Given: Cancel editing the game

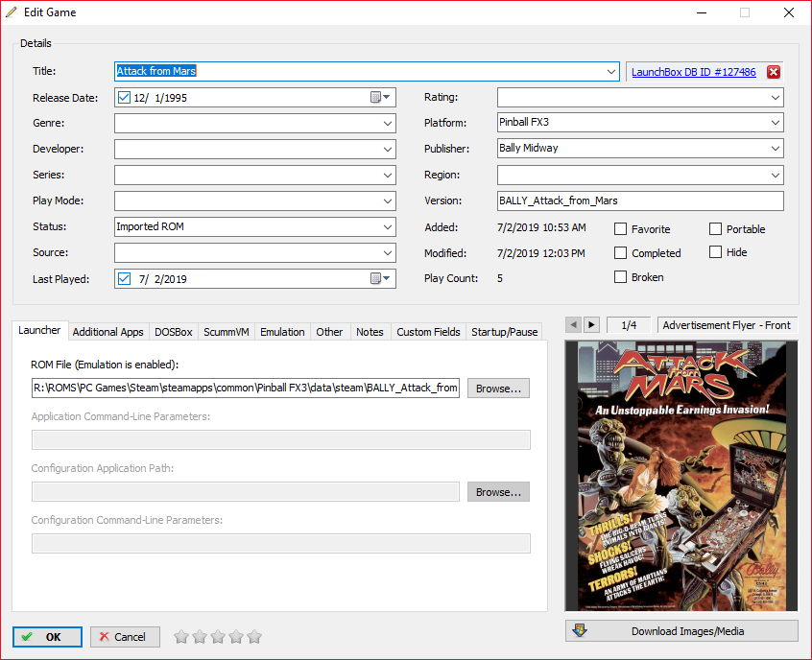Looking at the screenshot, I should point(125,637).
